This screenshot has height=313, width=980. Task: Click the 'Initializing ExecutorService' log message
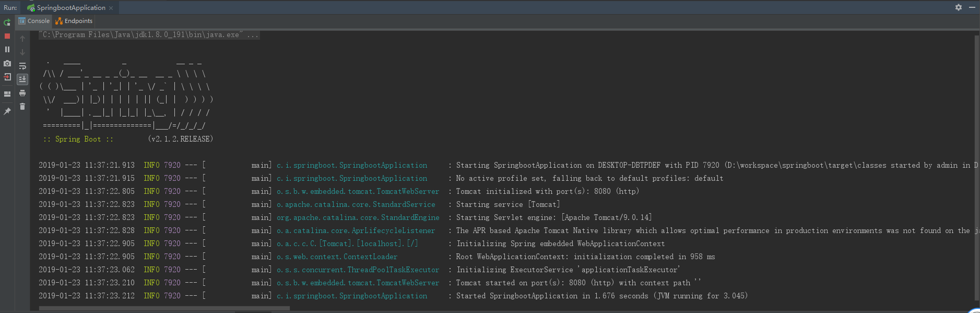point(568,270)
